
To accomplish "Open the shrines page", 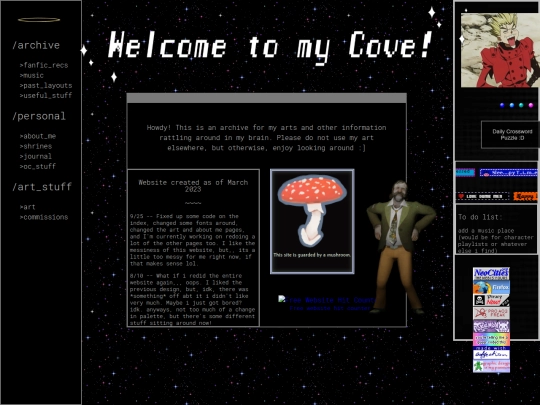I will pyautogui.click(x=35, y=146).
